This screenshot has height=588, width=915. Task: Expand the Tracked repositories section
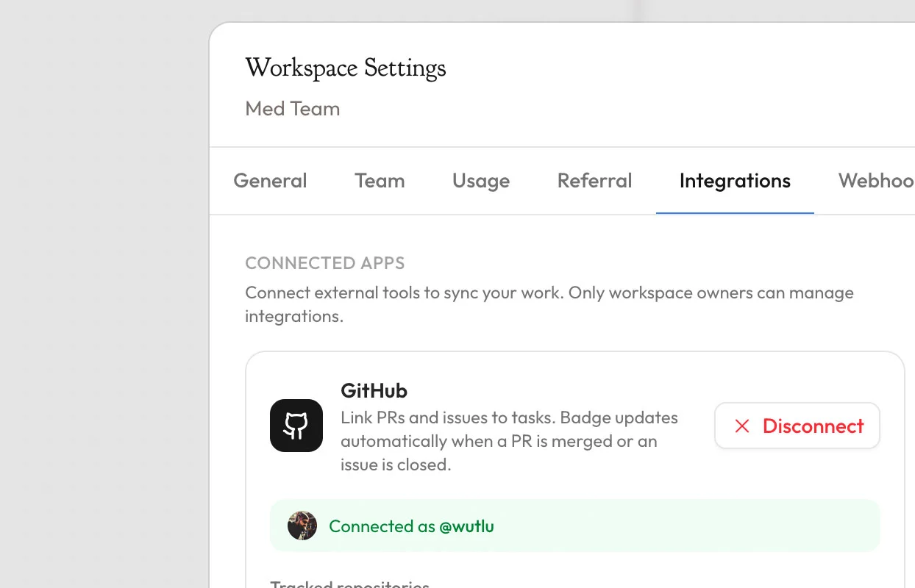350,583
